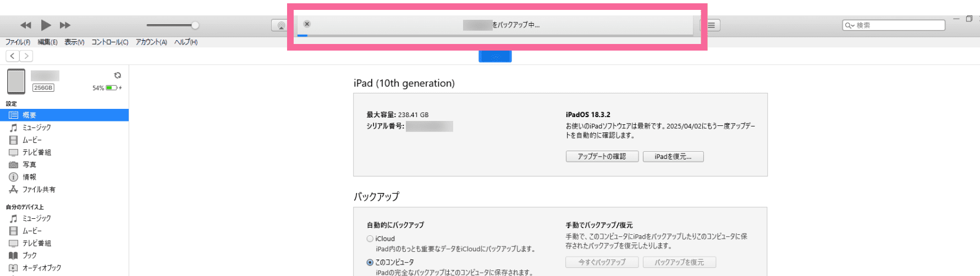Click the 検索 search field
The image size is (980, 276).
tap(898, 25)
